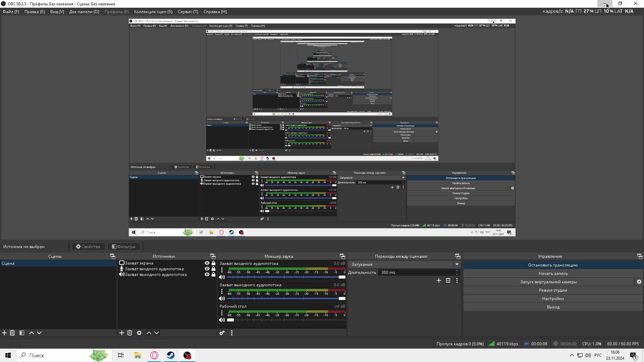Screen dimensions: 644x362
Task: Toggle lock on Захват выходного аудиопотока source
Action: pos(213,275)
